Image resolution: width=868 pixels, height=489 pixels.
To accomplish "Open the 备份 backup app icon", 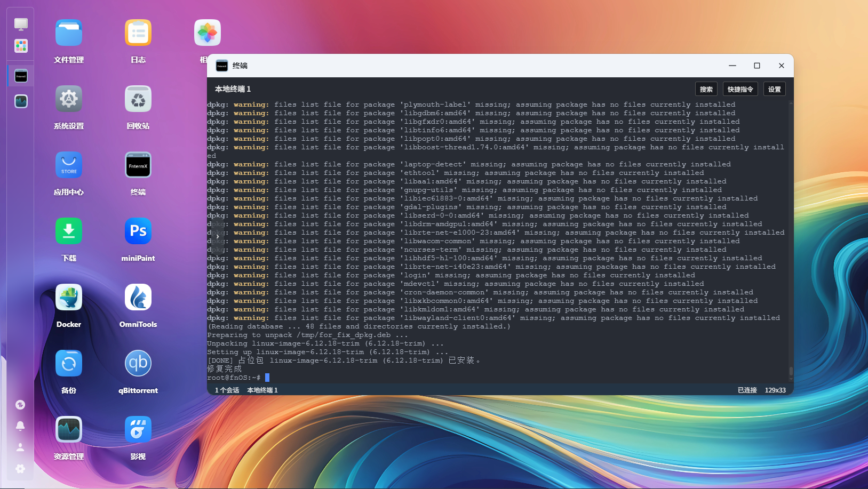I will (x=69, y=364).
